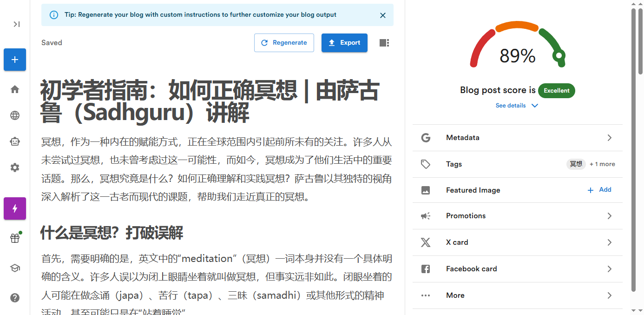Screen dimensions: 644x315
Task: Open the help question mark icon
Action: pos(14,298)
